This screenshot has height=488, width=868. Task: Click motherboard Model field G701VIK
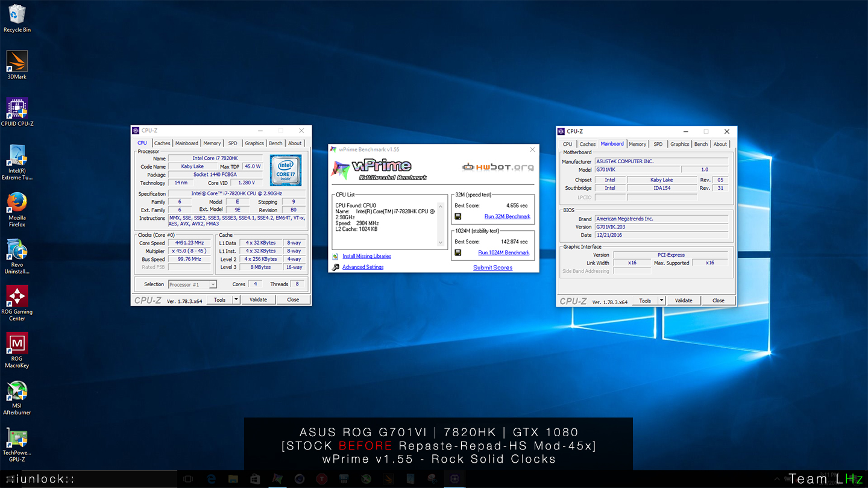coord(637,170)
